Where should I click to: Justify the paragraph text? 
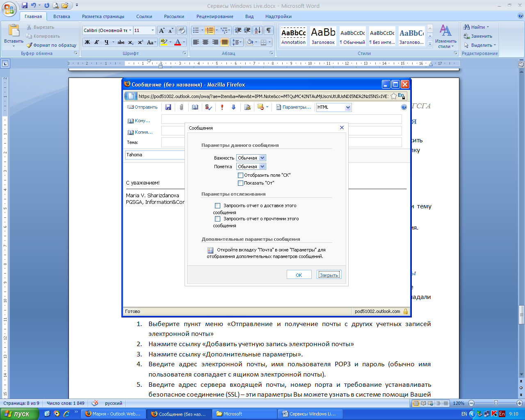pos(225,42)
